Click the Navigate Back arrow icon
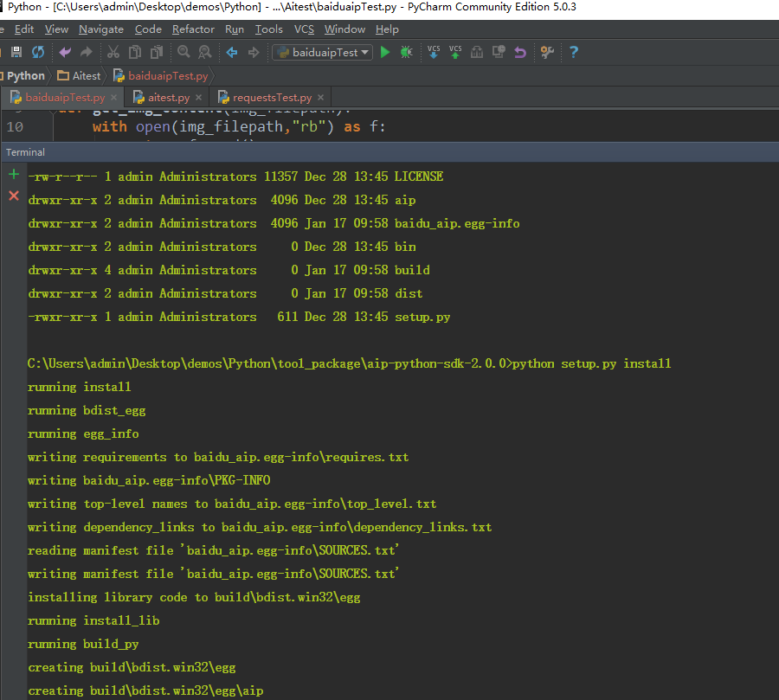779x700 pixels. (232, 53)
